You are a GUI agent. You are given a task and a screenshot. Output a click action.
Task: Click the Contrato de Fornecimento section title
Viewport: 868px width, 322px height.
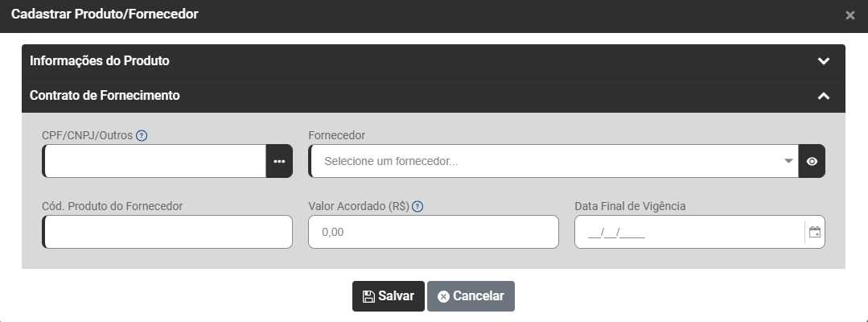pos(105,96)
